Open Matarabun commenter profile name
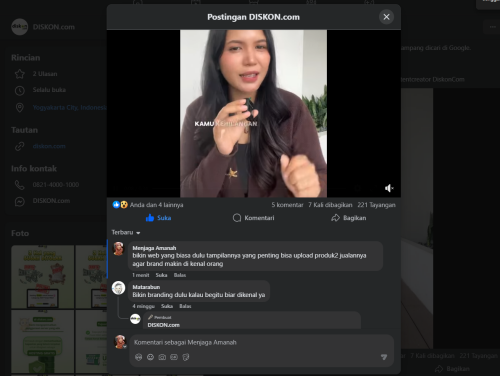 146,287
